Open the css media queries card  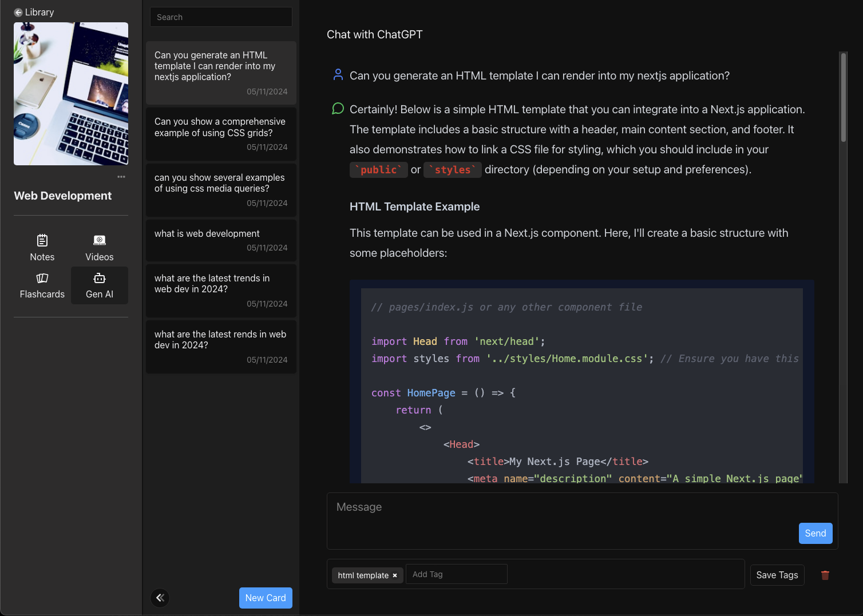tap(221, 190)
